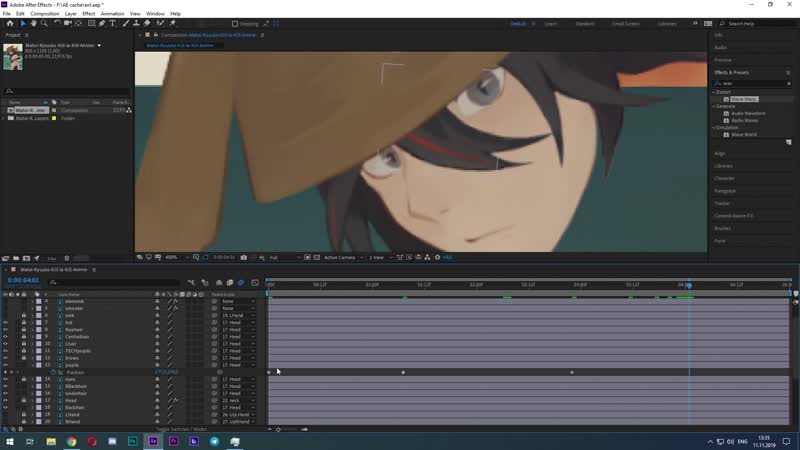Viewport: 800px width, 450px height.
Task: Go to the Home screen icon
Action: [10, 23]
